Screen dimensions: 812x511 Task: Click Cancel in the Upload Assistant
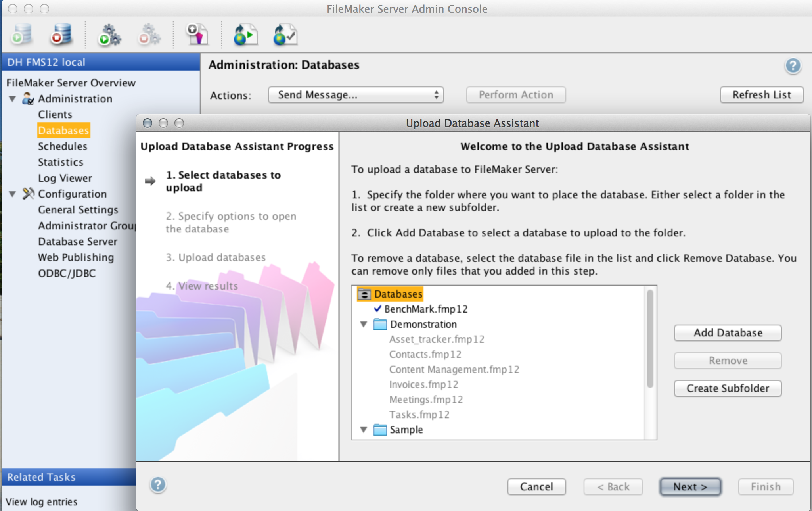[536, 487]
